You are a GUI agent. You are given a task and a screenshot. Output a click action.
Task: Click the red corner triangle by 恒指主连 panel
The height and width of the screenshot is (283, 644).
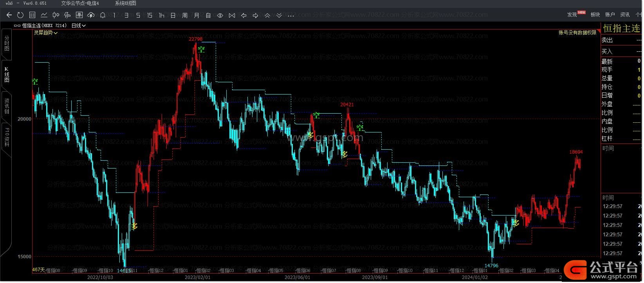(x=600, y=30)
